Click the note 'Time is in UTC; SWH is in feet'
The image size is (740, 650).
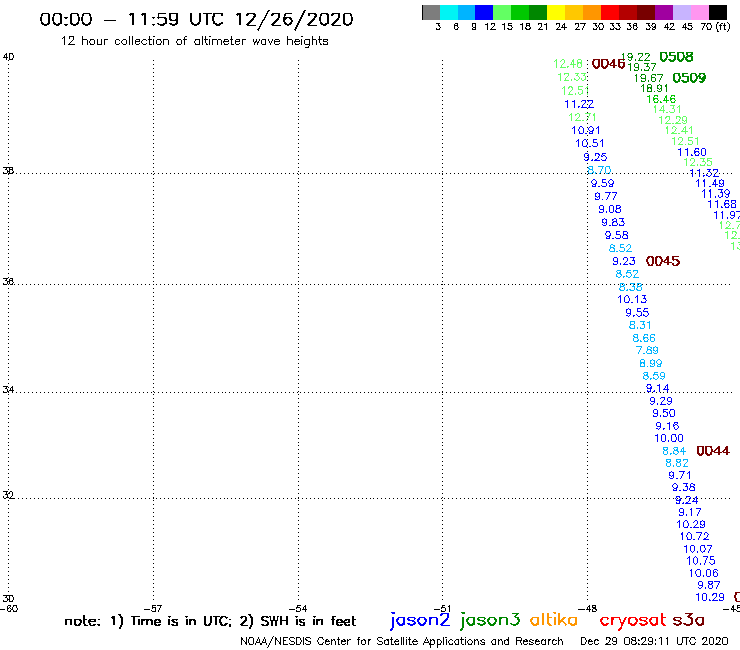[x=210, y=621]
